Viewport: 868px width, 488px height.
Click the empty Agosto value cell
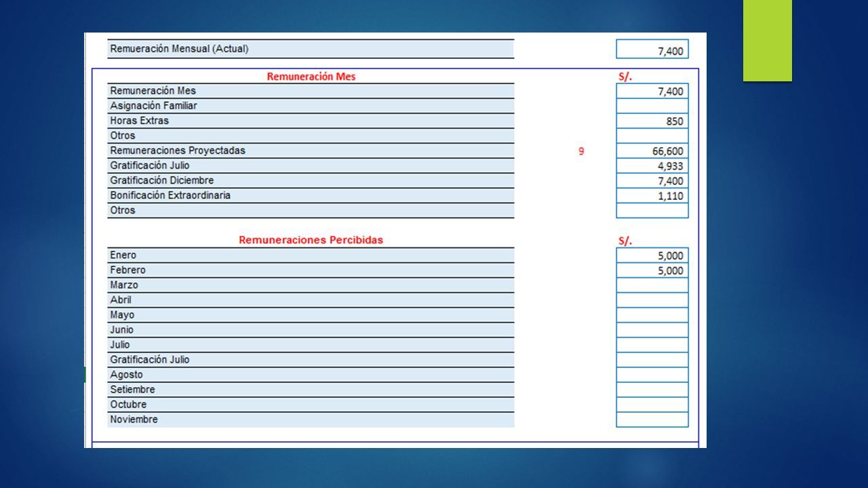[x=652, y=375]
